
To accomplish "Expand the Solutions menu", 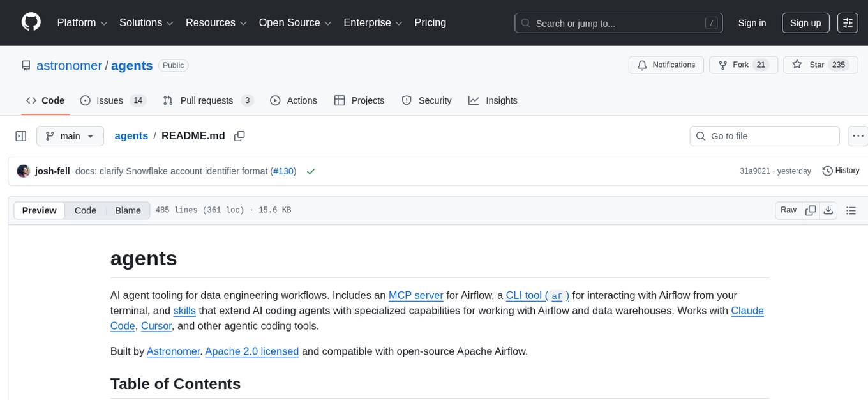I will [x=146, y=23].
